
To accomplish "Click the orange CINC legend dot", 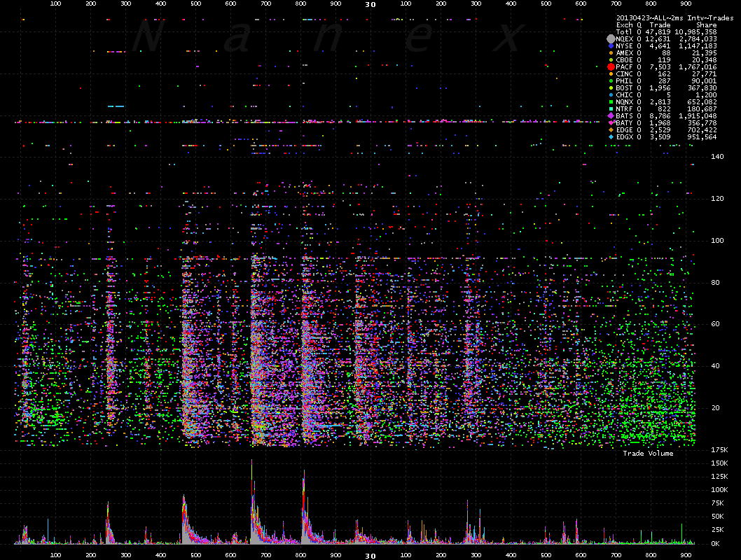I will click(611, 73).
